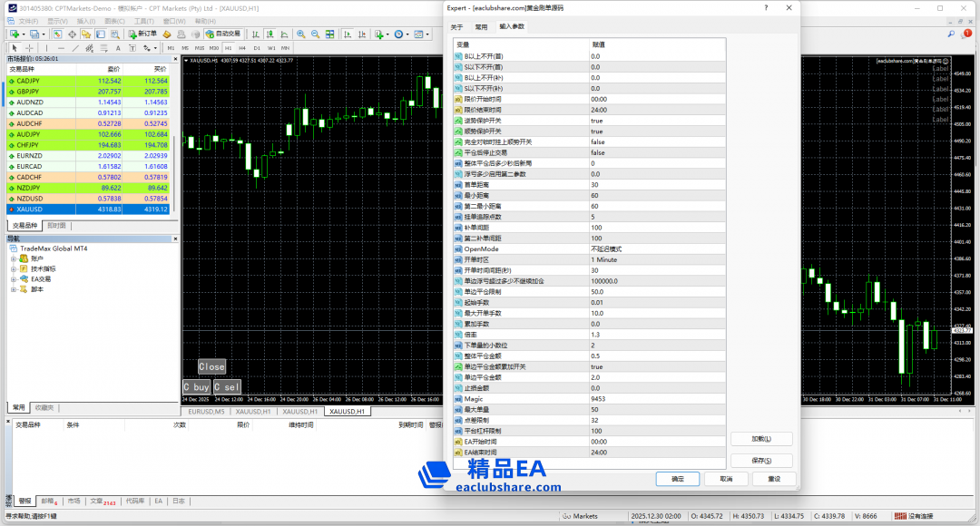The height and width of the screenshot is (526, 980).
Task: Toggle the 自动交易 (AutoTrading) button
Action: (x=221, y=34)
